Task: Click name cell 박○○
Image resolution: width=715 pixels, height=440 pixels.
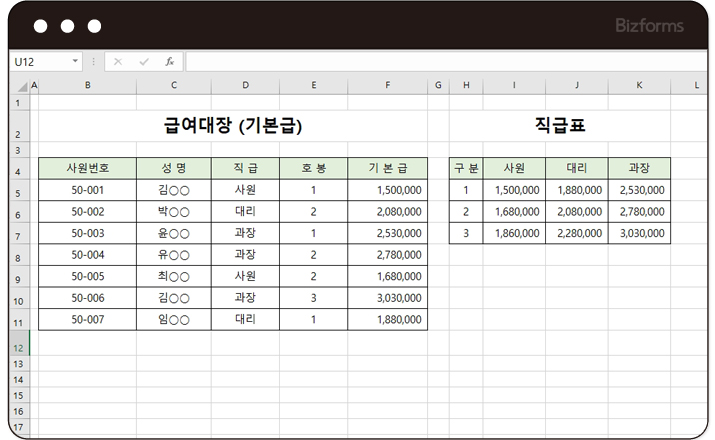Action: (x=174, y=212)
